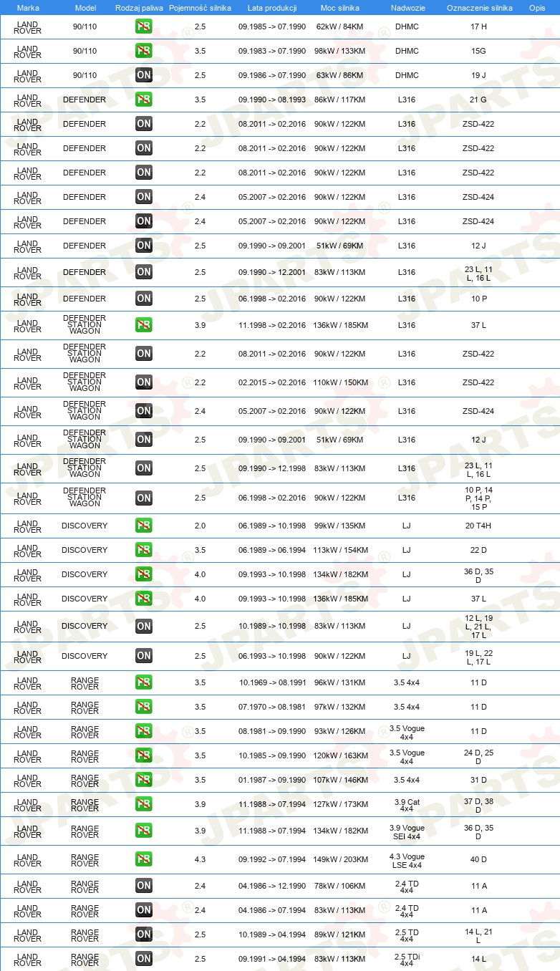Click the Model column header
560x971 pixels.
(x=85, y=7)
